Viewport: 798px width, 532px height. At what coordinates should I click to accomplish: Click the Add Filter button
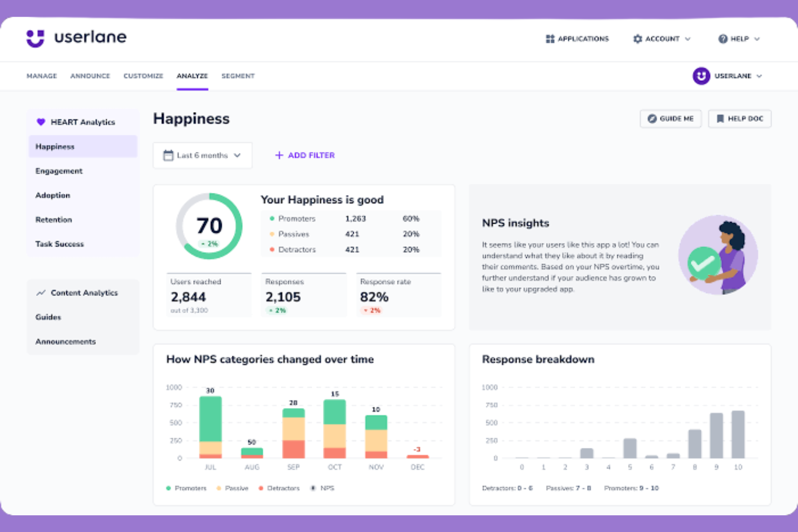click(x=305, y=155)
